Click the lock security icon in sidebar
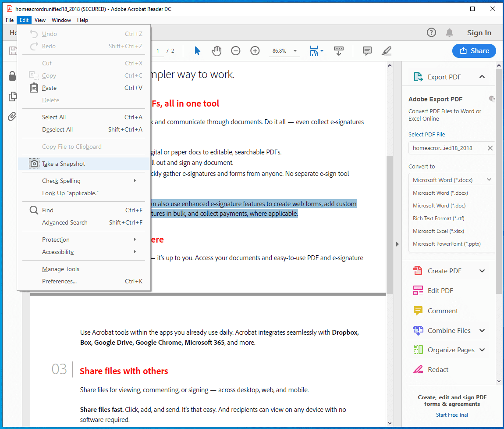Screen dimensions: 504x429 click(x=12, y=76)
